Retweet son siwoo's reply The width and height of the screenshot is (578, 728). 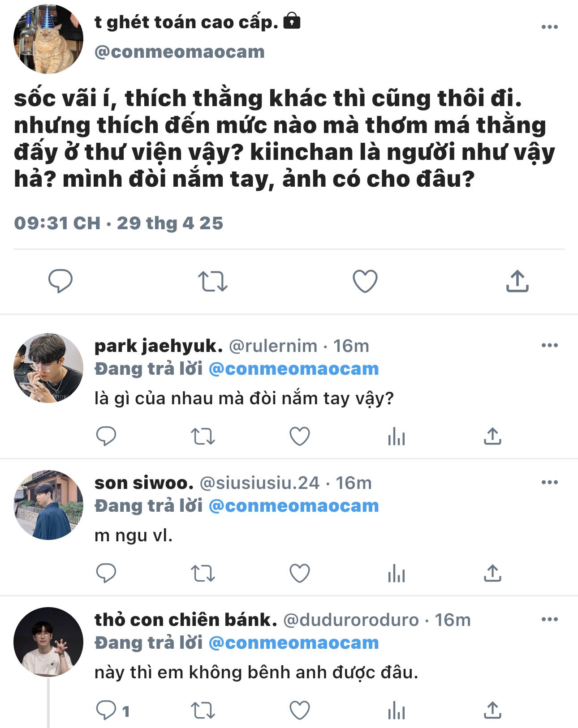pos(203,573)
